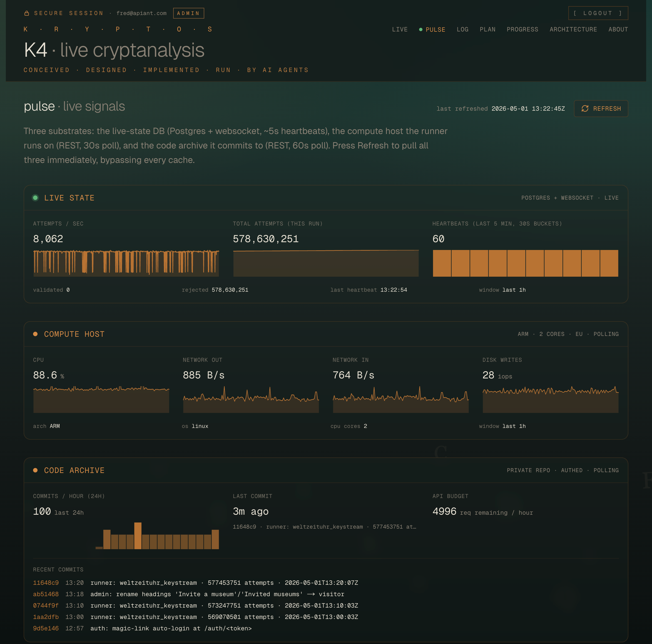Screen dimensions: 652x644
Task: Click the 'Private Repo · Authed · Polling' label
Action: [563, 470]
